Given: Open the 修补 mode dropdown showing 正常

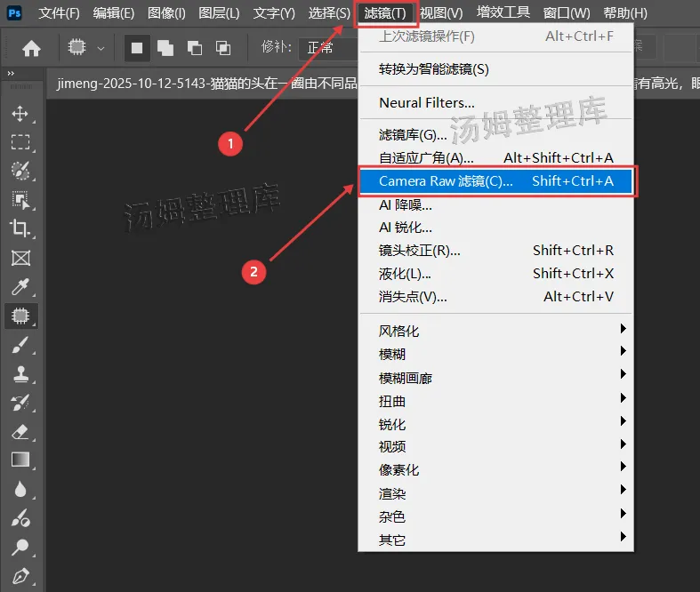Looking at the screenshot, I should (328, 47).
